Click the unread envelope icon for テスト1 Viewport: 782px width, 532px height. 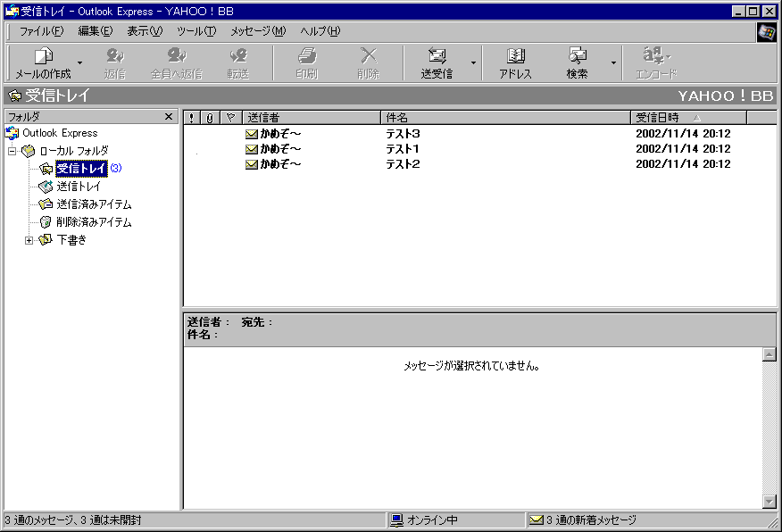(x=252, y=148)
